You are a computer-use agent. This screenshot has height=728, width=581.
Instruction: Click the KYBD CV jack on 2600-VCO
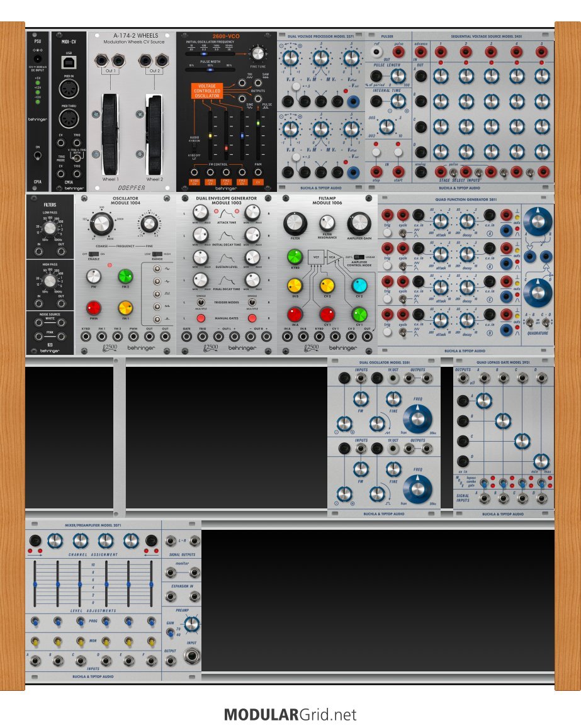194,172
